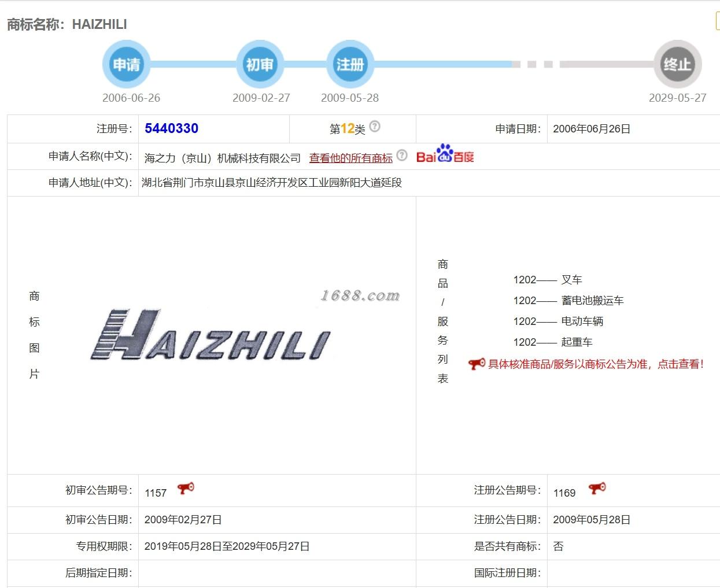Select preliminary announcement issue 1157
The width and height of the screenshot is (720, 588).
tap(156, 493)
